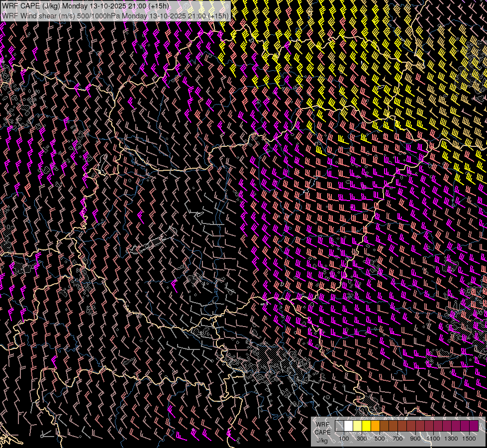The image size is (487, 448).
Task: Click the 1300 legend value
Action: click(451, 439)
